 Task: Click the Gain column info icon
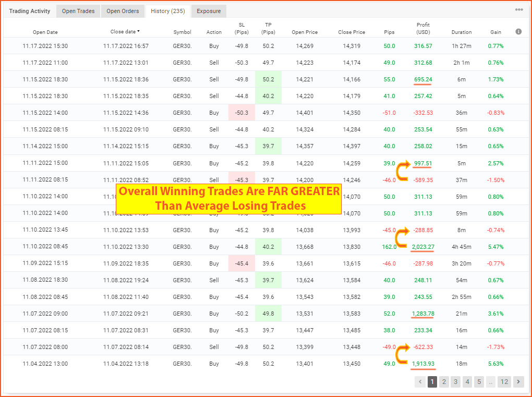click(x=518, y=31)
